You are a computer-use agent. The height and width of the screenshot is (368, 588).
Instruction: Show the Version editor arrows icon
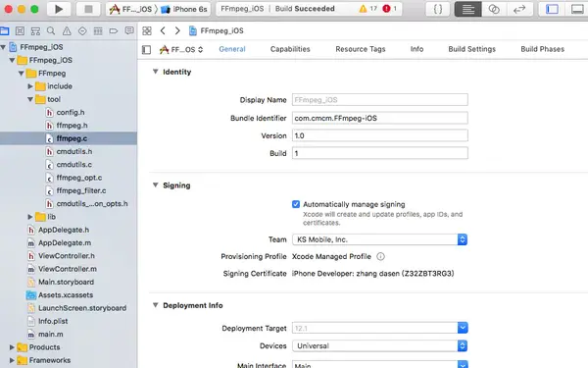(519, 9)
